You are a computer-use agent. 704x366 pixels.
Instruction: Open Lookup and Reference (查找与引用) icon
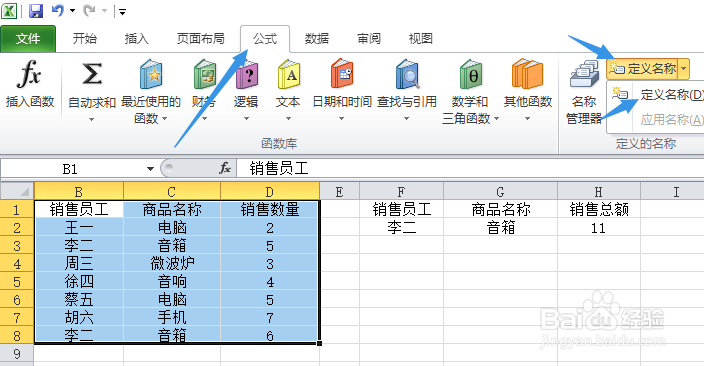point(407,74)
